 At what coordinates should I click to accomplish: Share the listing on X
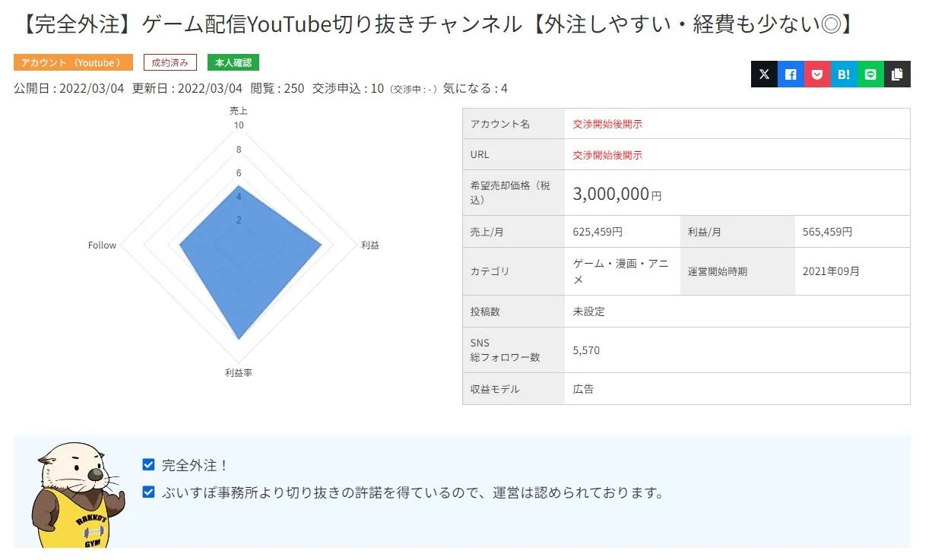(x=764, y=74)
